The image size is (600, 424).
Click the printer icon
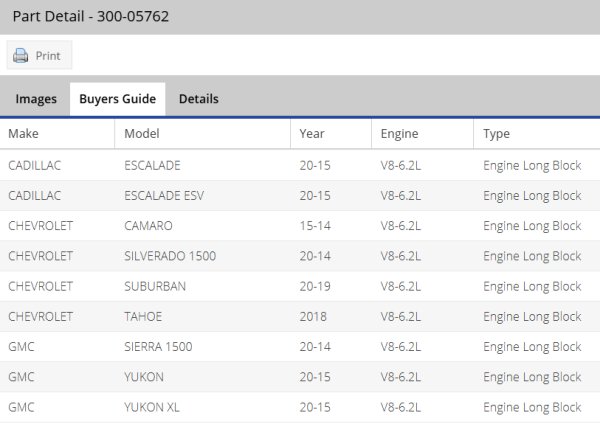[x=20, y=56]
